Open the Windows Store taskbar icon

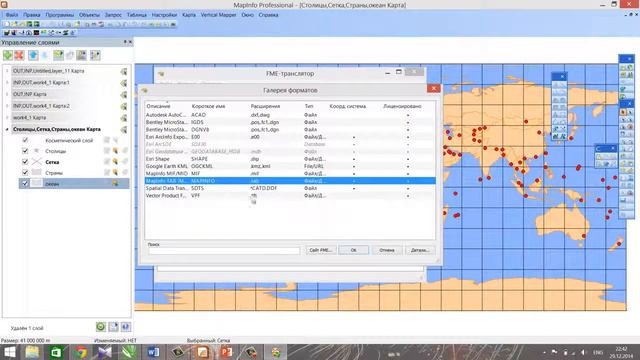click(x=56, y=352)
